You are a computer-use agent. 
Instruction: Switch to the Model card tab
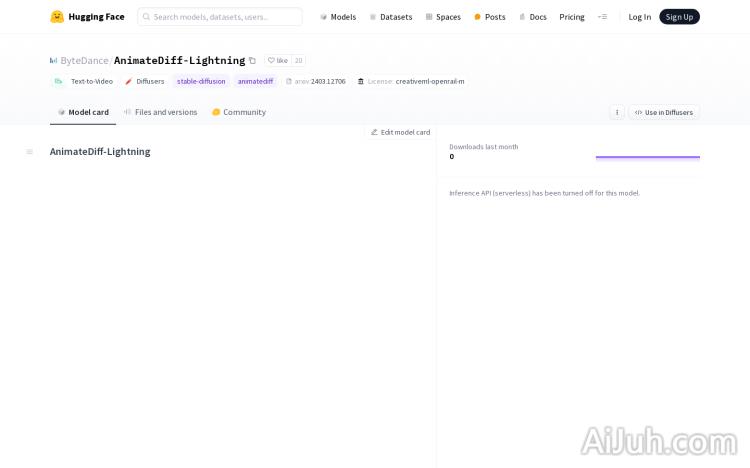tap(83, 112)
